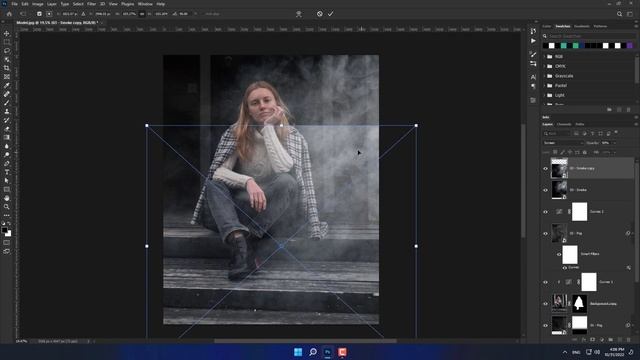Click the Search Swatches input field
This screenshot has width=640, height=360.
(590, 36)
